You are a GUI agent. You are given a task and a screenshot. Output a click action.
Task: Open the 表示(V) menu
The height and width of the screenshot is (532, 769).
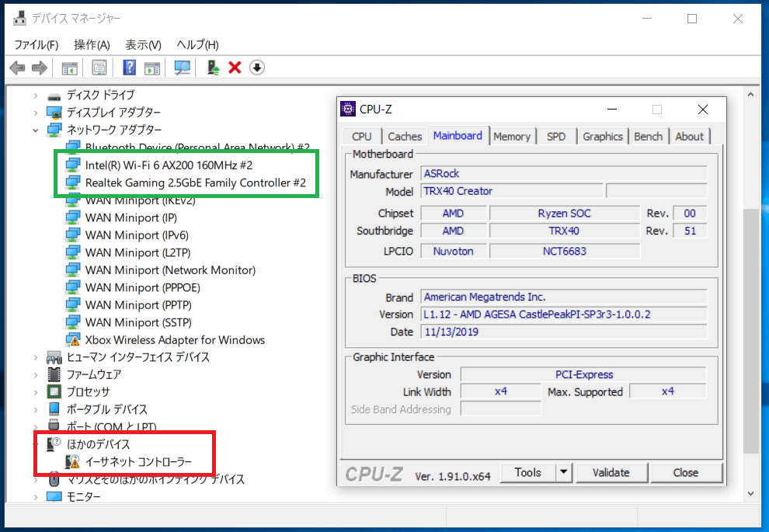pos(143,45)
